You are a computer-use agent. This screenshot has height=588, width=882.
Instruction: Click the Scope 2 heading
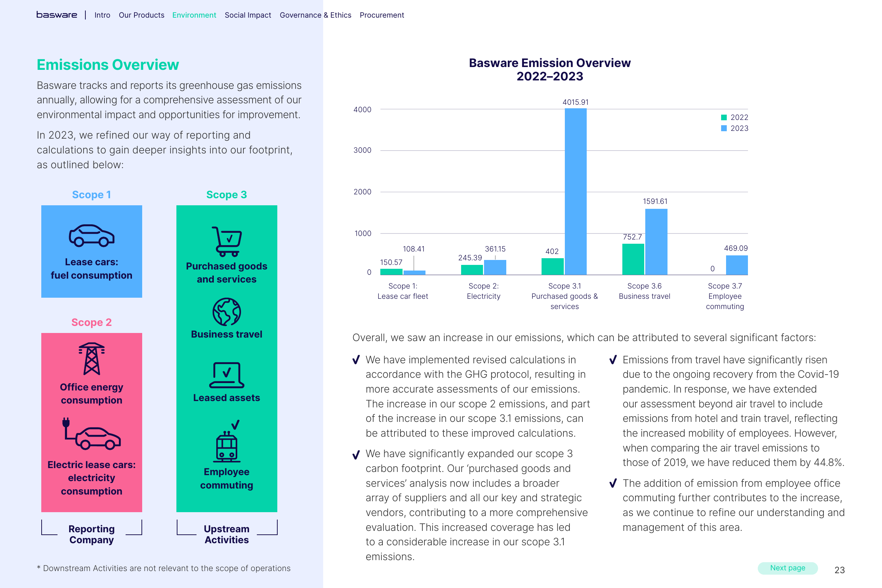91,322
